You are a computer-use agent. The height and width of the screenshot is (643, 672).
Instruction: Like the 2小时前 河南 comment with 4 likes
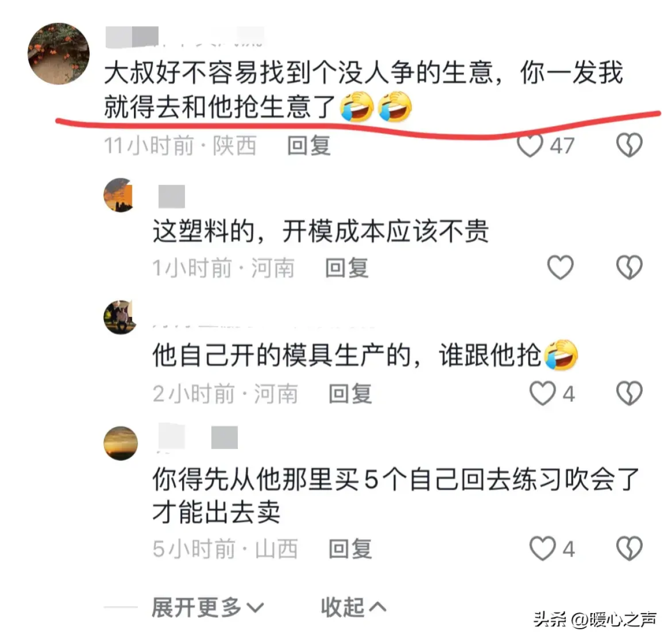(x=542, y=393)
